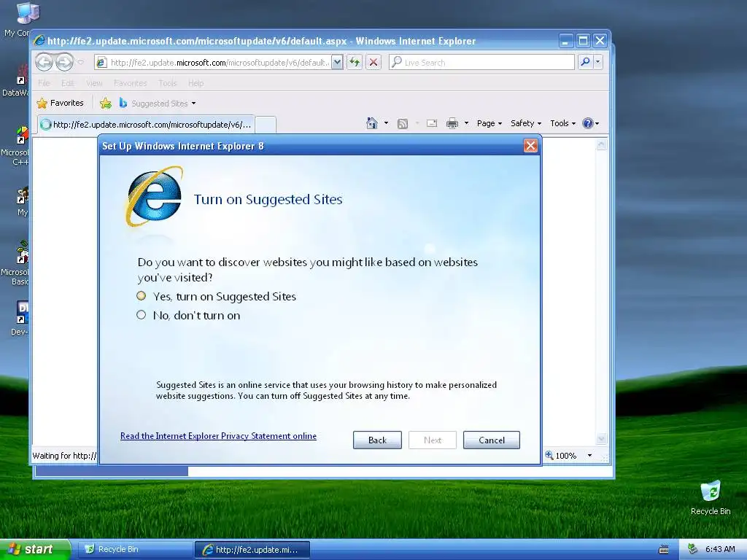Cancel the Internet Explorer 8 setup
Viewport: 747px width, 560px height.
[x=491, y=440]
